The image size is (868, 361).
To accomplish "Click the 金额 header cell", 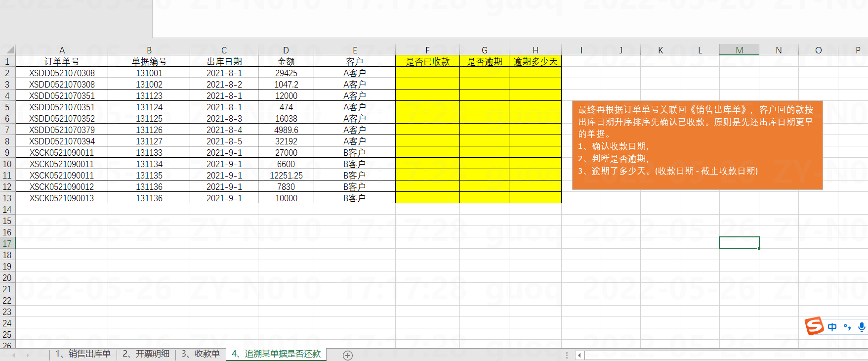I will click(286, 61).
